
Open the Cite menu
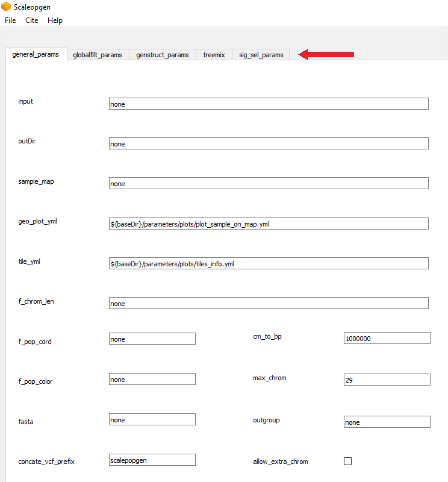coord(32,20)
